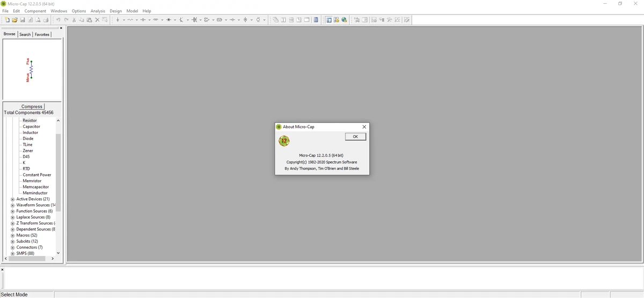Select Constant Power in the tree
This screenshot has height=298, width=644.
(37, 175)
